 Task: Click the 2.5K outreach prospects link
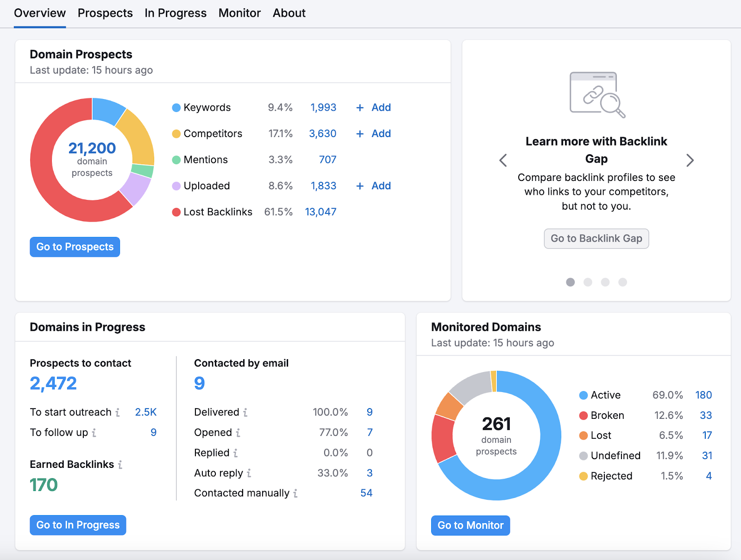[145, 412]
